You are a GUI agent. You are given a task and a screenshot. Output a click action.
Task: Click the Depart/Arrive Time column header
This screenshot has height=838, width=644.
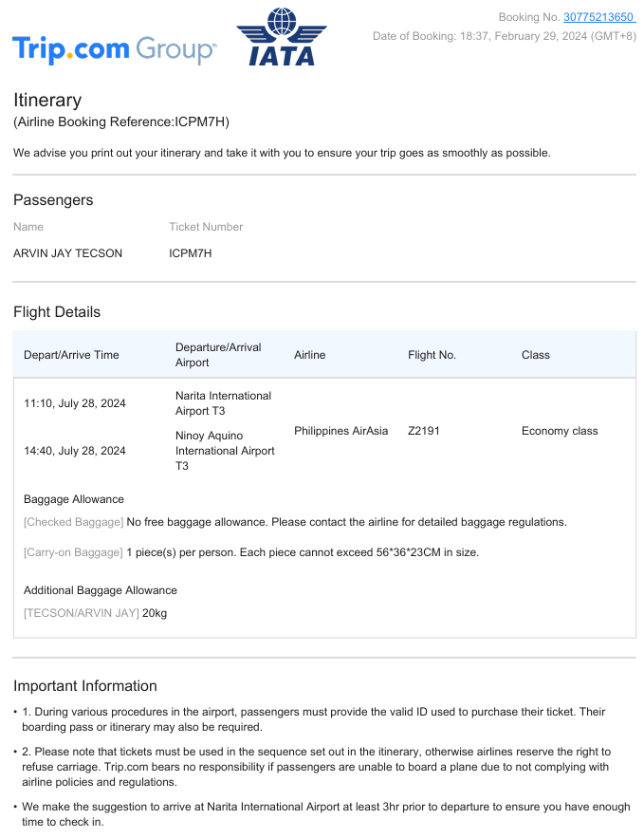(x=71, y=355)
